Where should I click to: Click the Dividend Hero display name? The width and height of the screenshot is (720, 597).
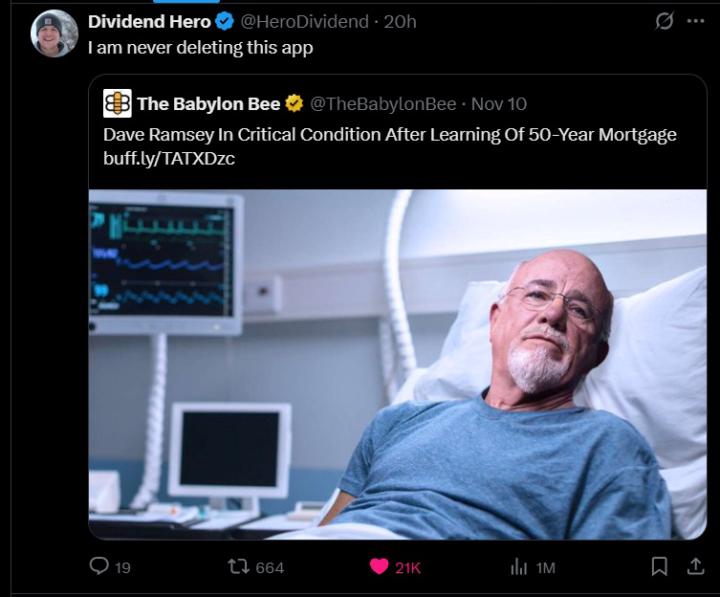(150, 22)
